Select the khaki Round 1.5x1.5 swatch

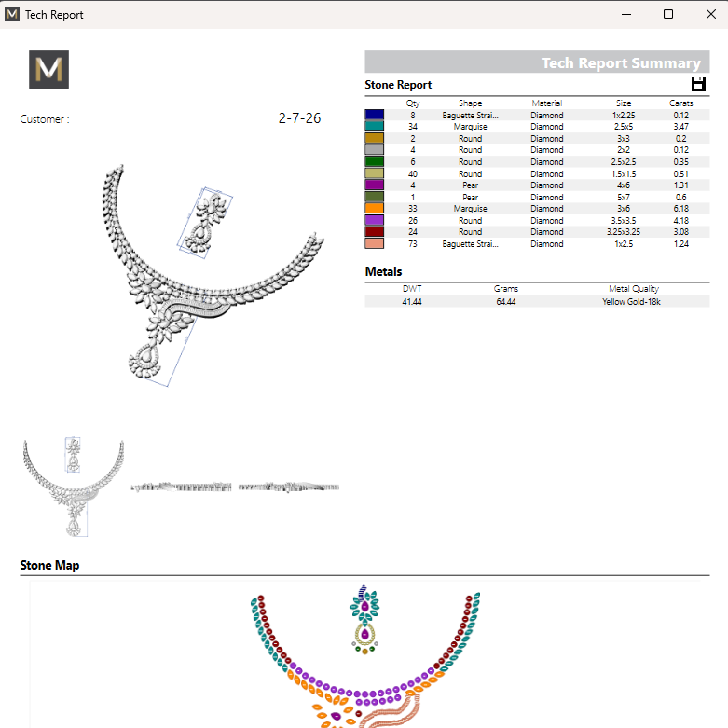tap(374, 173)
